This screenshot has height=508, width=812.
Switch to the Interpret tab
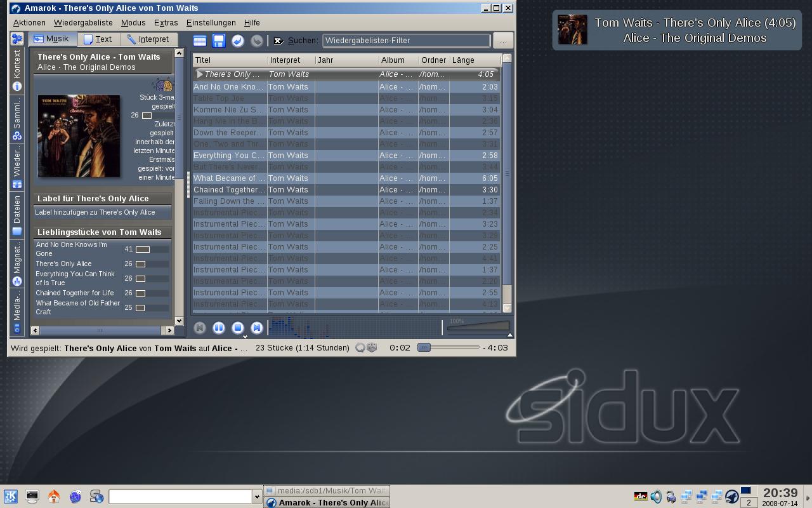[148, 39]
